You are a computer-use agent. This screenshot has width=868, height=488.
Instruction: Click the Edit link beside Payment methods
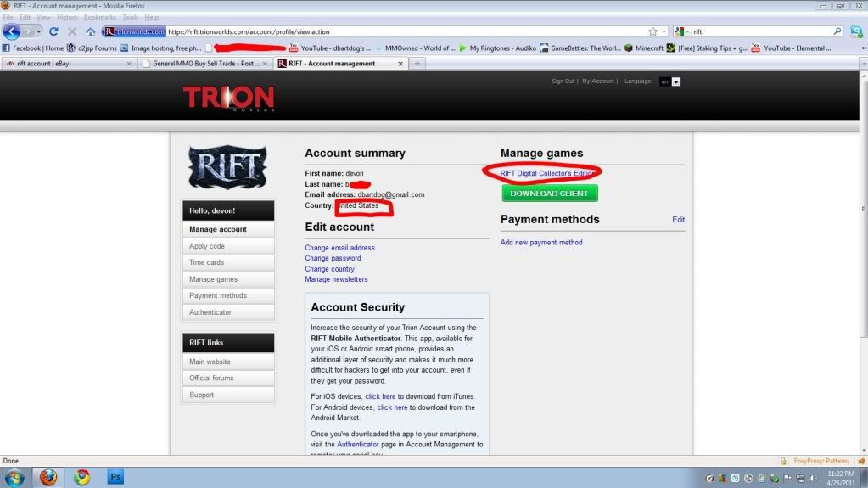(678, 219)
